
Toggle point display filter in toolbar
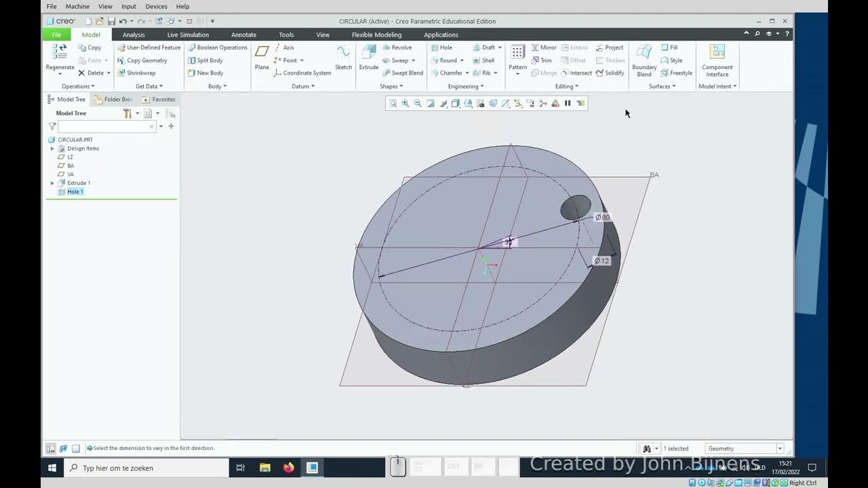[x=518, y=104]
